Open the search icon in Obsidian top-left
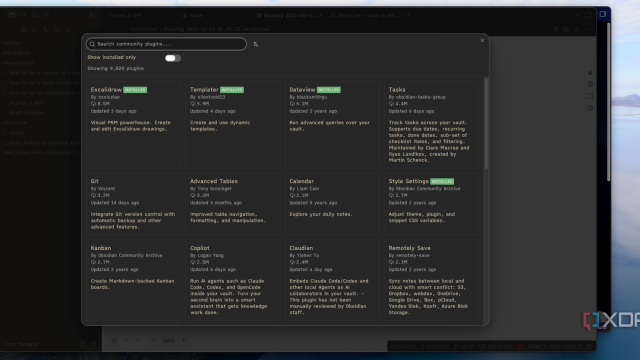Image resolution: width=640 pixels, height=360 pixels. tap(23, 15)
